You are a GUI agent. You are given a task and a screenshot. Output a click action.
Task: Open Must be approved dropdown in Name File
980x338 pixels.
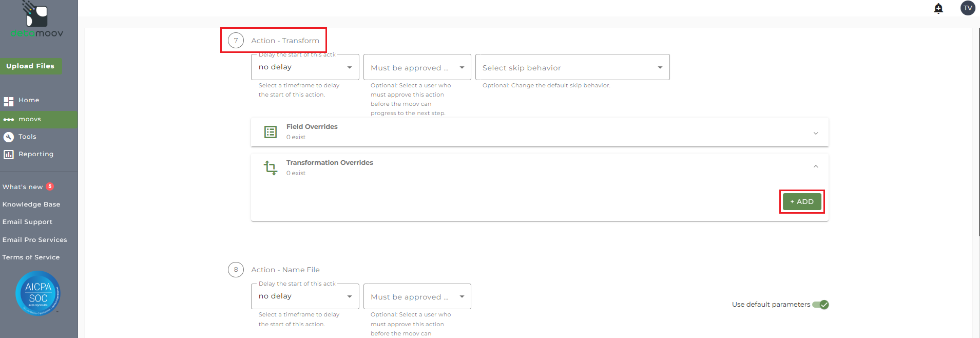417,296
